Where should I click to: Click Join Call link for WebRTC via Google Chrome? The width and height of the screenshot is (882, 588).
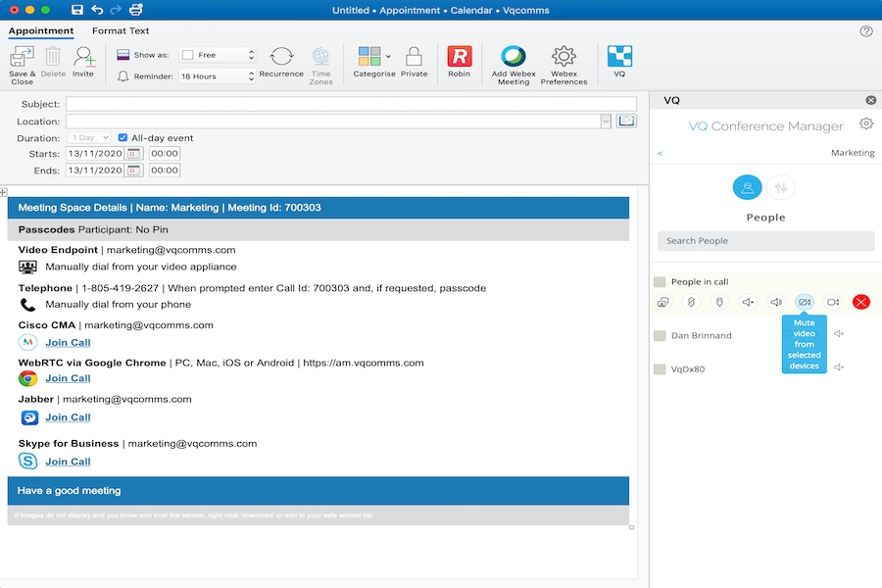(68, 378)
